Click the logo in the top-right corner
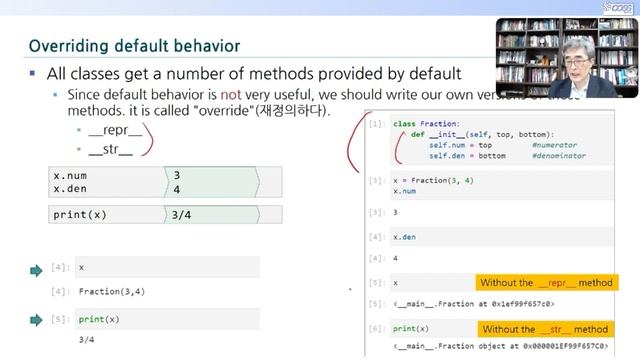640x360 pixels. [618, 8]
